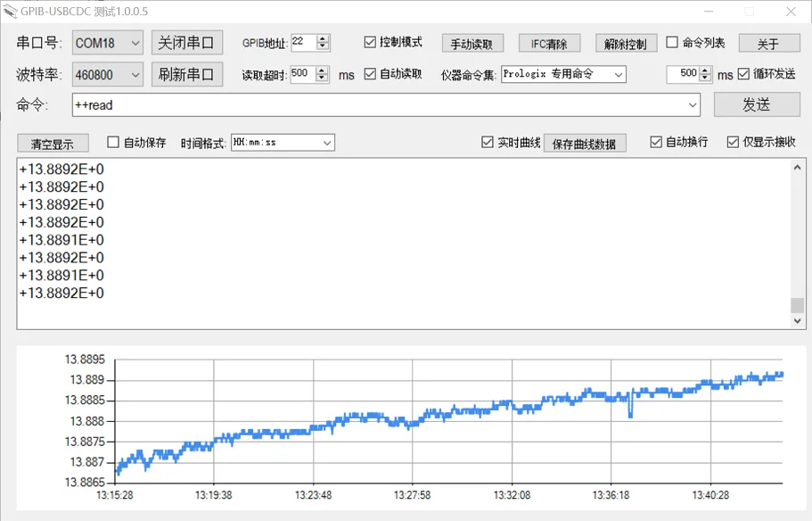The image size is (812, 521).
Task: Decrease loop send interval with down arrow
Action: click(x=705, y=79)
